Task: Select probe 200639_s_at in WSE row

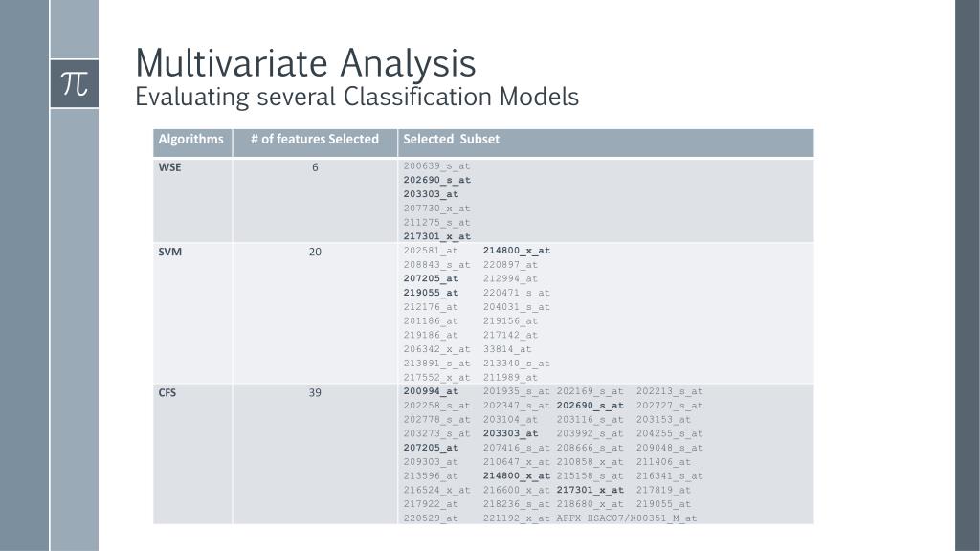Action: pyautogui.click(x=436, y=166)
